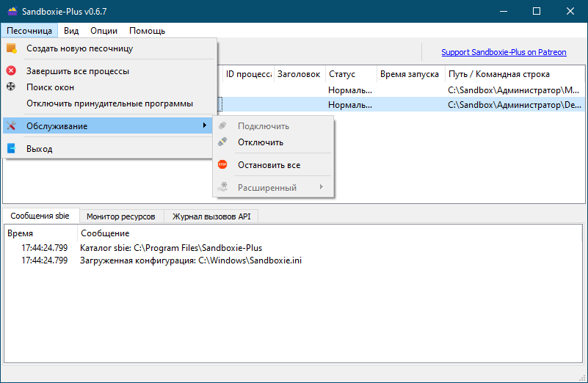Viewport: 588px width, 383px height.
Task: Click the create new sandbox icon
Action: pyautogui.click(x=11, y=48)
